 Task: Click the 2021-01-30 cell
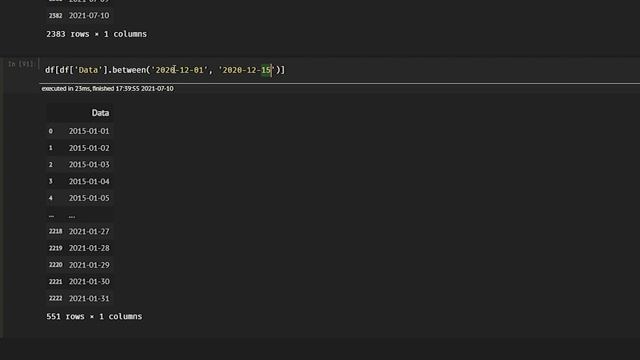[89, 282]
